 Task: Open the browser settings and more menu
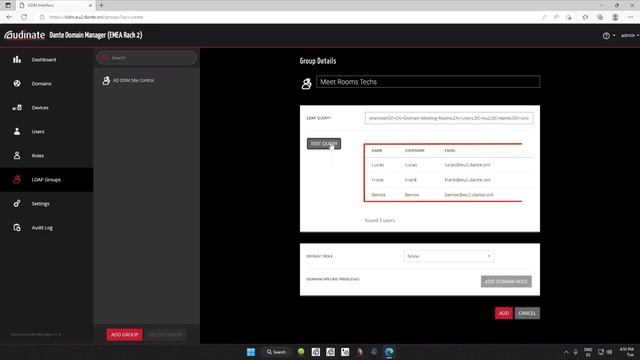pos(631,17)
